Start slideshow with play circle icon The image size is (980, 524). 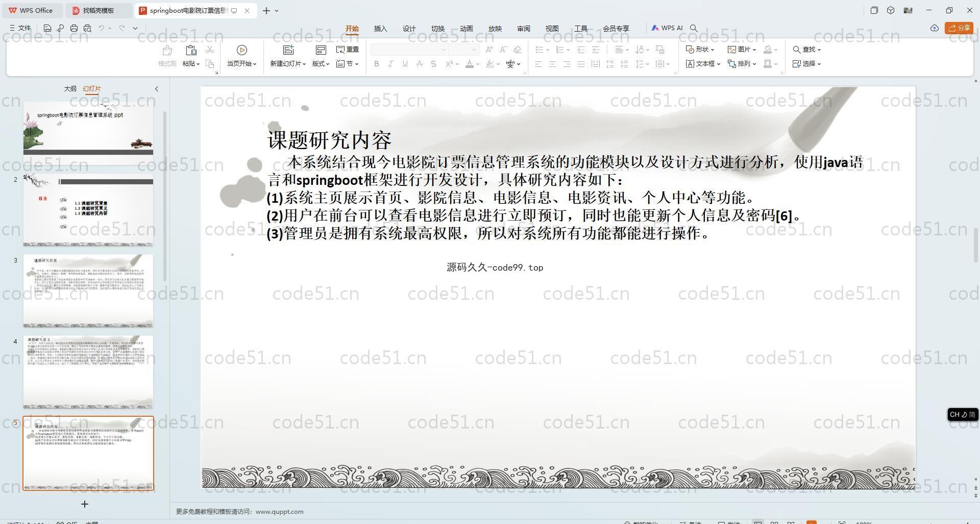tap(242, 50)
